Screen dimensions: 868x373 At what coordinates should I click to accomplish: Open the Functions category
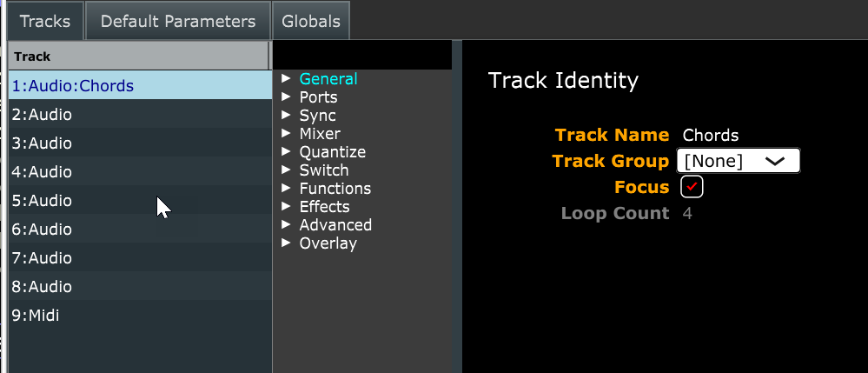pyautogui.click(x=335, y=189)
